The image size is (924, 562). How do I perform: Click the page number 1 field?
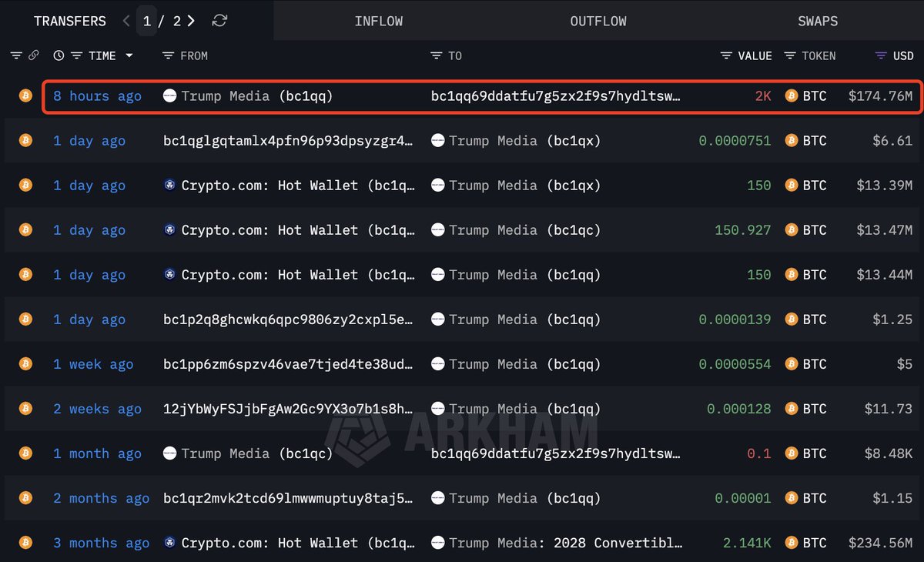pyautogui.click(x=147, y=21)
